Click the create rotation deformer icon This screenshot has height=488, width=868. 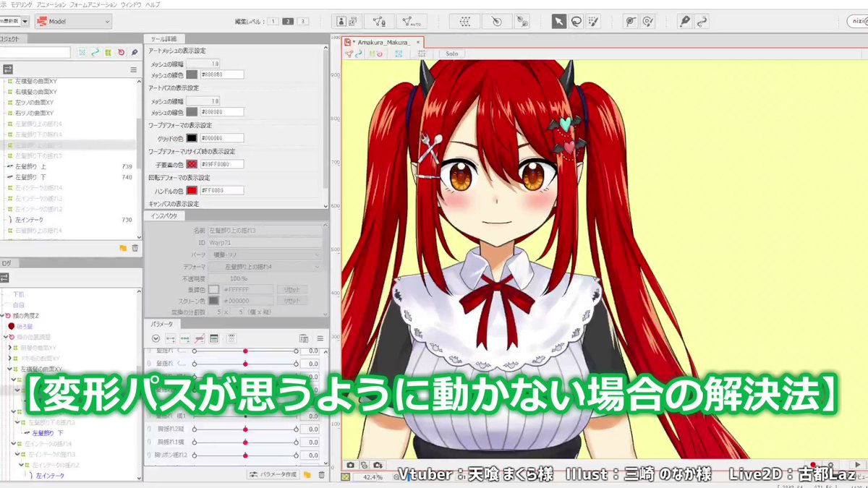(x=495, y=22)
